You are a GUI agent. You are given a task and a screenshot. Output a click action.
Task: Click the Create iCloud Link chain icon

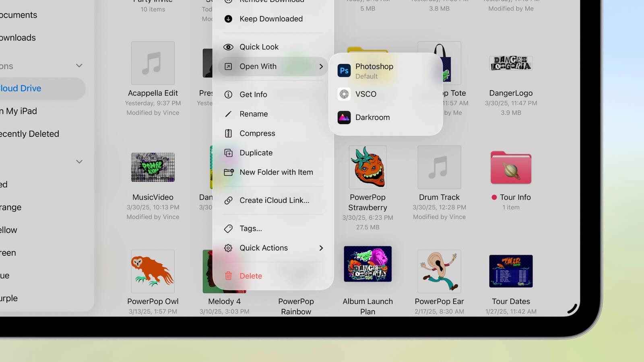(x=229, y=200)
